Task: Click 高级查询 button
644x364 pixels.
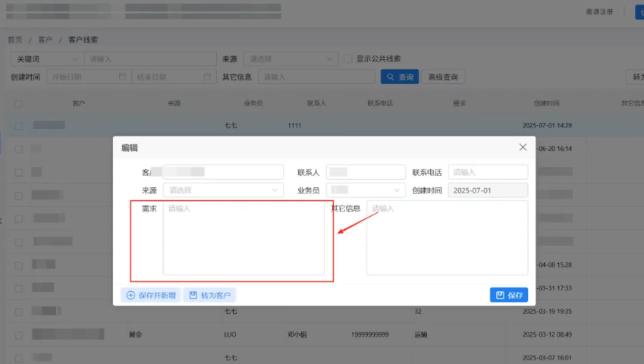Action: [443, 77]
